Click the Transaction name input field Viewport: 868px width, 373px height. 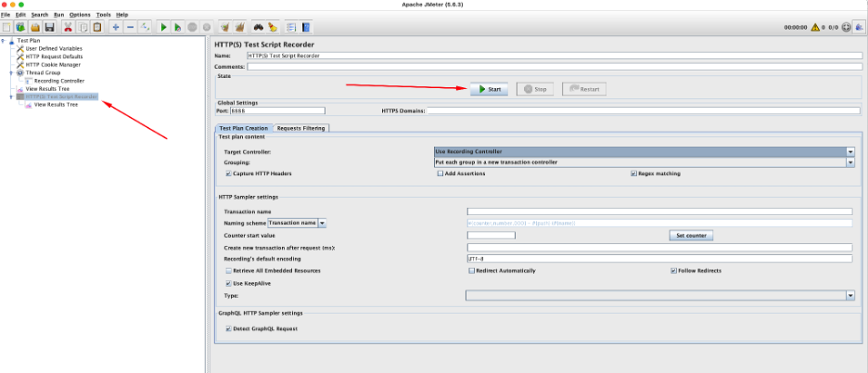[x=660, y=212]
